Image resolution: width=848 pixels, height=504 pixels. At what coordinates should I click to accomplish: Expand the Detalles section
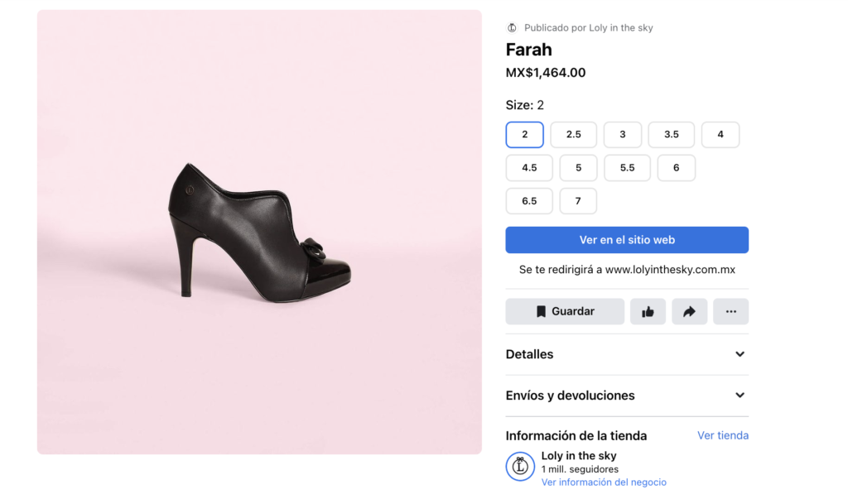[627, 354]
